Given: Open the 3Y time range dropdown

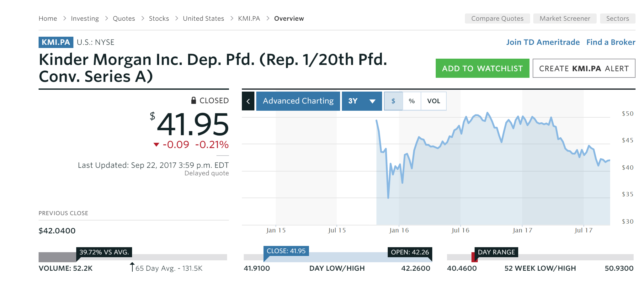Looking at the screenshot, I should click(x=362, y=101).
